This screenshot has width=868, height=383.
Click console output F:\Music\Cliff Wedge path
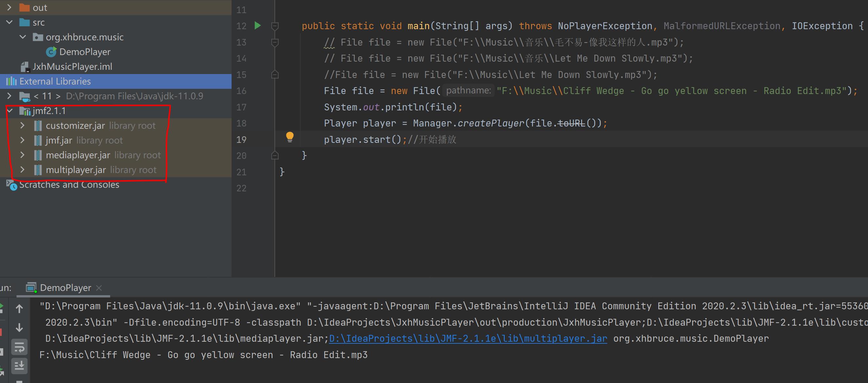pos(203,355)
